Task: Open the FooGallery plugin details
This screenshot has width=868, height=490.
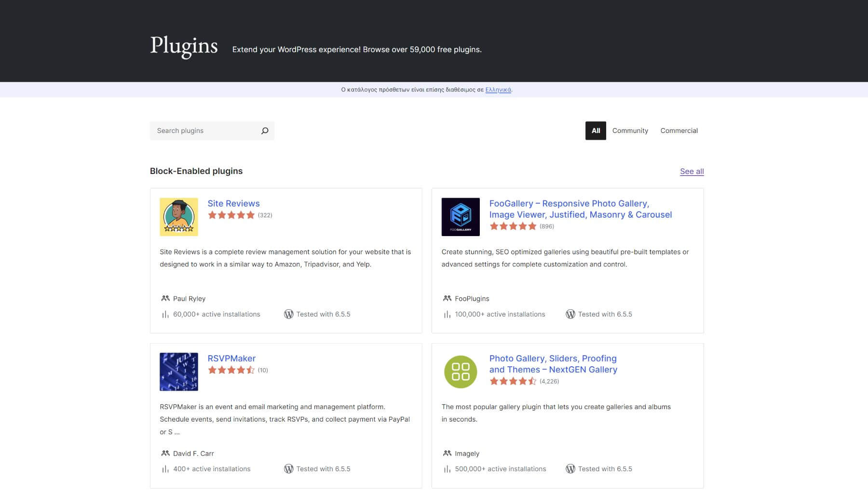Action: coord(569,209)
